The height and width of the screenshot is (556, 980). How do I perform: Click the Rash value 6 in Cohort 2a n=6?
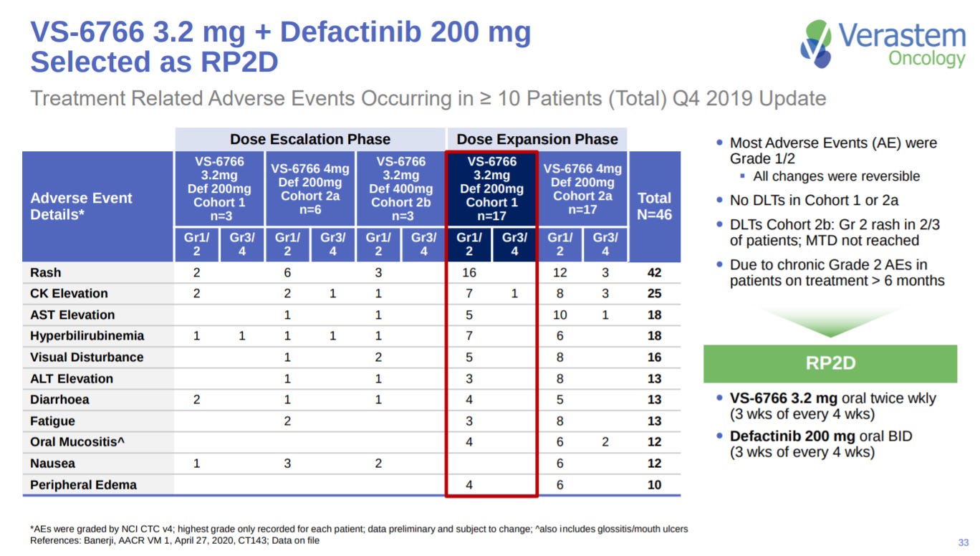[287, 273]
